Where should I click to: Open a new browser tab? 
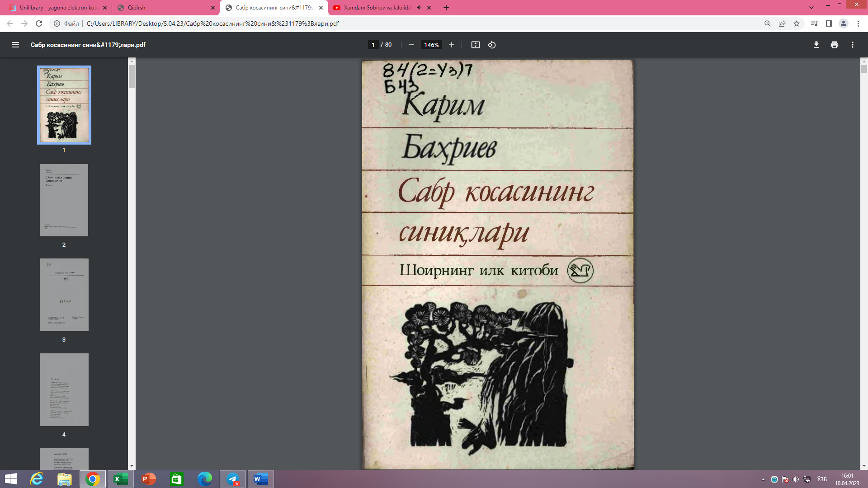pos(446,8)
